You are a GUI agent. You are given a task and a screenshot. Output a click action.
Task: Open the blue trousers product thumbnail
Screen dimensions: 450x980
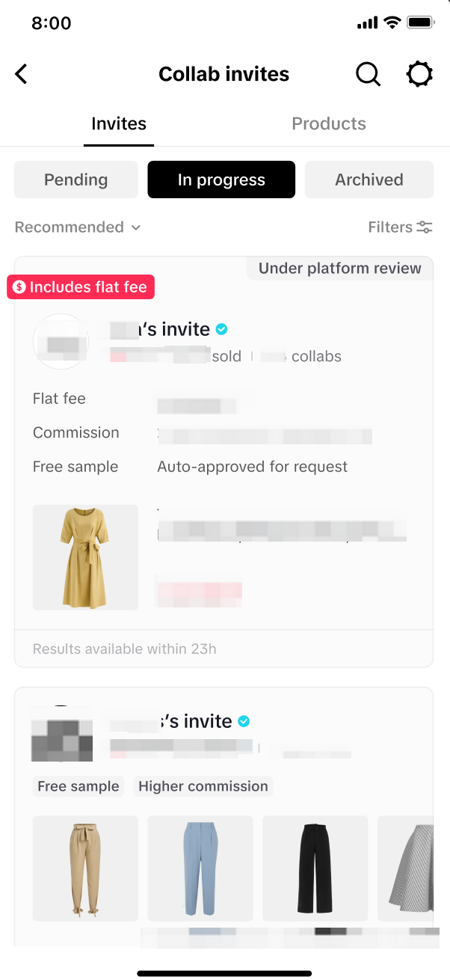[x=200, y=868]
